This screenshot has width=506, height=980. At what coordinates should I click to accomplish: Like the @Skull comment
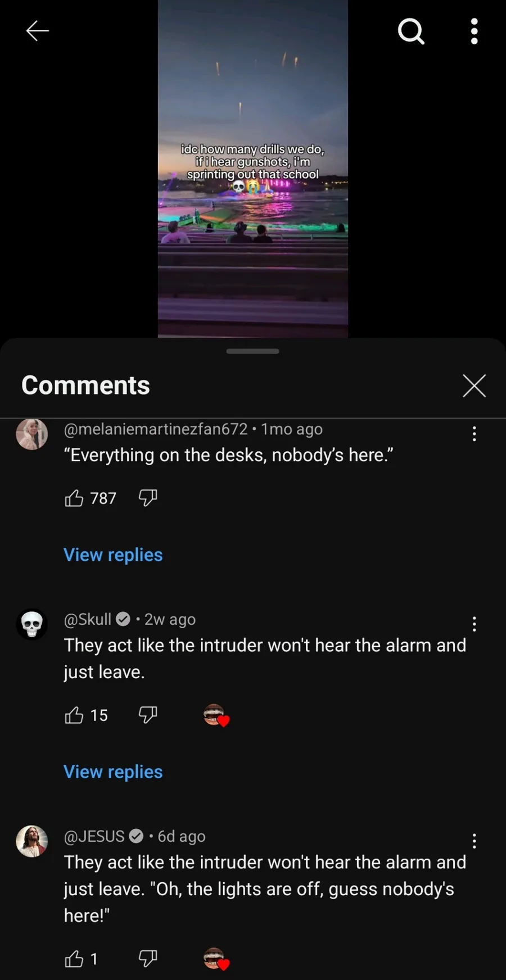tap(74, 715)
